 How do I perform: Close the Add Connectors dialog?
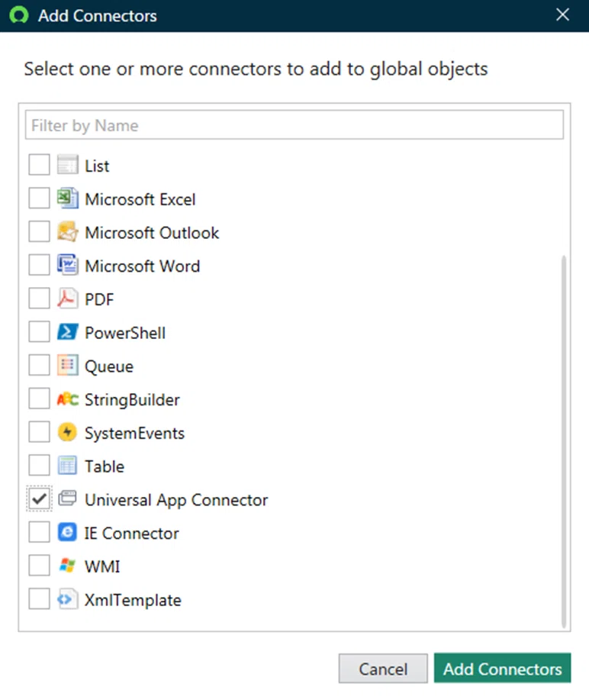pyautogui.click(x=562, y=15)
